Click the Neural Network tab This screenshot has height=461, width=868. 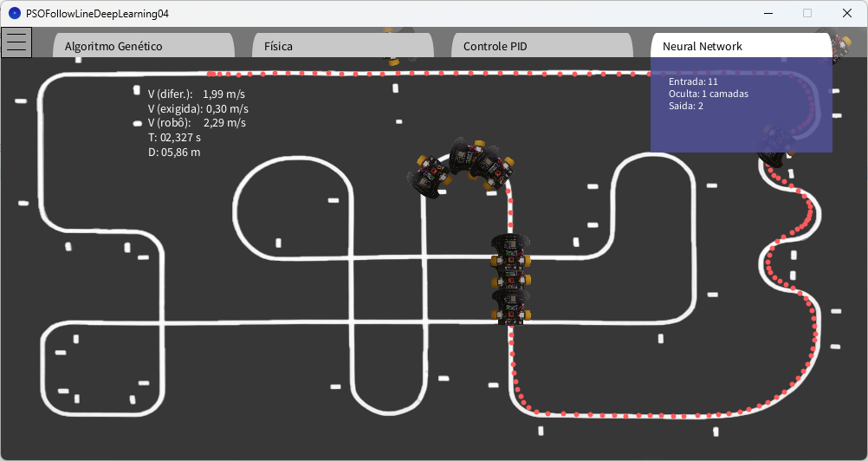pyautogui.click(x=742, y=45)
